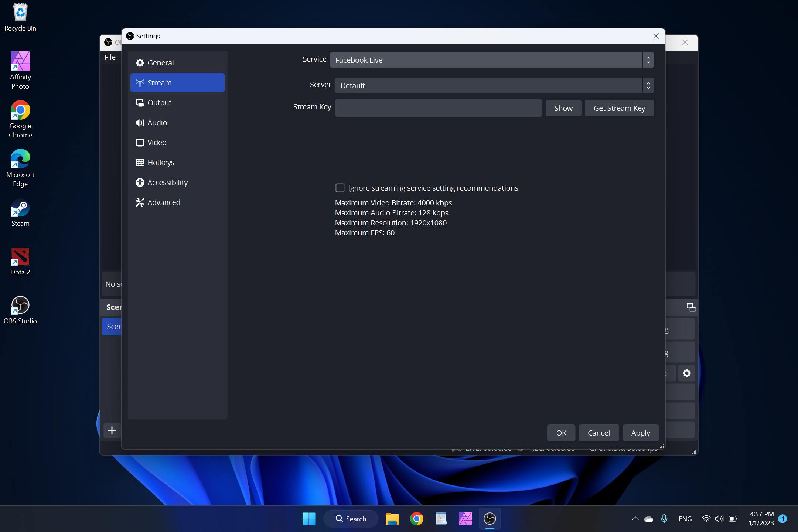This screenshot has height=532, width=798.
Task: Click the microphone tray icon
Action: pos(664,519)
